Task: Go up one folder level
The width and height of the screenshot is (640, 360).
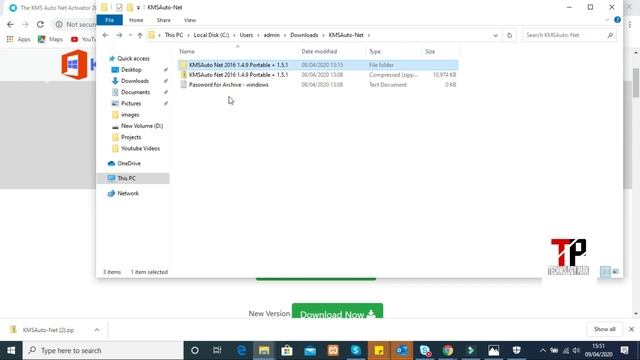Action: 140,36
